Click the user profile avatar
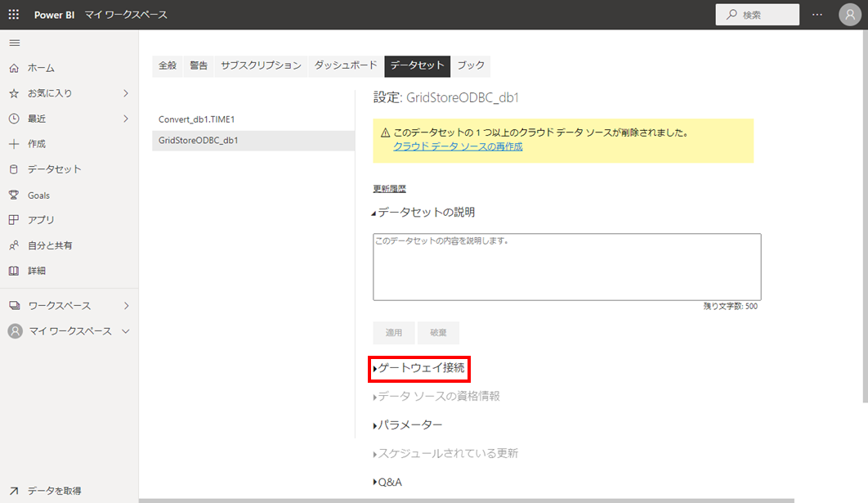Screen dimensions: 868x503 tap(849, 15)
